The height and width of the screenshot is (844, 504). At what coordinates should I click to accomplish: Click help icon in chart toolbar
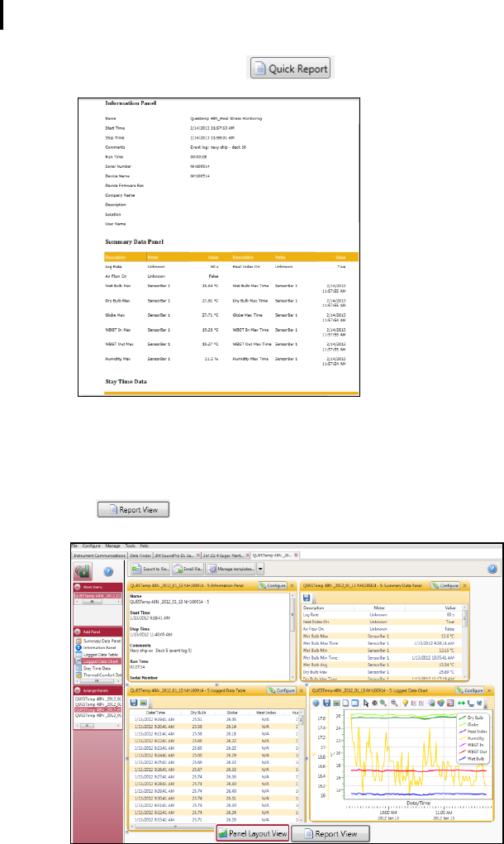316,703
